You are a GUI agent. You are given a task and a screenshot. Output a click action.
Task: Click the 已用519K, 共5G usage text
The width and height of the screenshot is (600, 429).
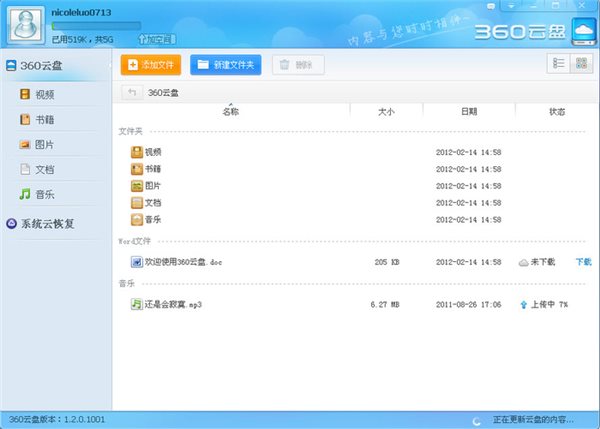pos(83,39)
